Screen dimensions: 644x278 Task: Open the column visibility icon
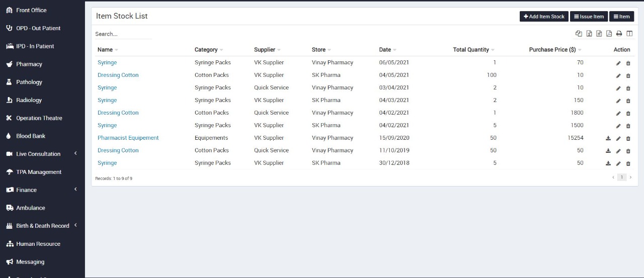pyautogui.click(x=629, y=34)
